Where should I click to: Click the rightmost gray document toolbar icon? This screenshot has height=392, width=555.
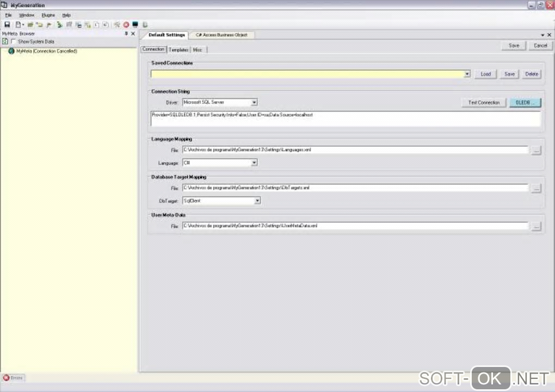click(x=145, y=25)
